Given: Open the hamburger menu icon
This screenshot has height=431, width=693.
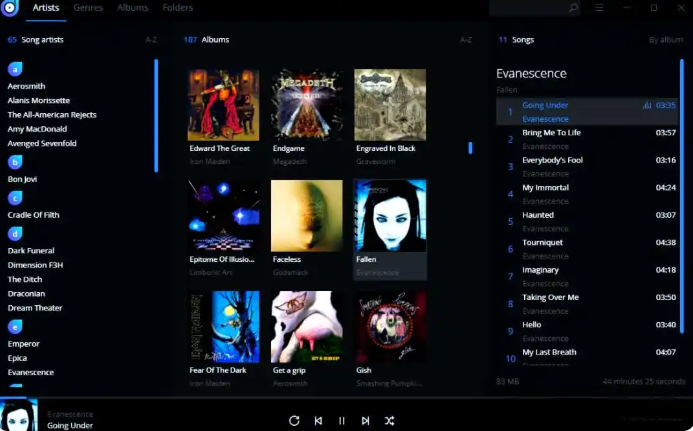Looking at the screenshot, I should (x=599, y=8).
